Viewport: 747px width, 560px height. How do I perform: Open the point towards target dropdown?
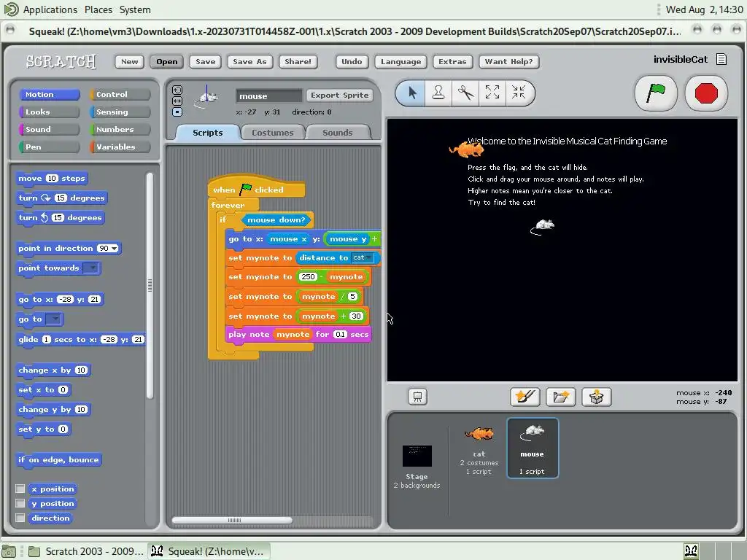coord(91,268)
